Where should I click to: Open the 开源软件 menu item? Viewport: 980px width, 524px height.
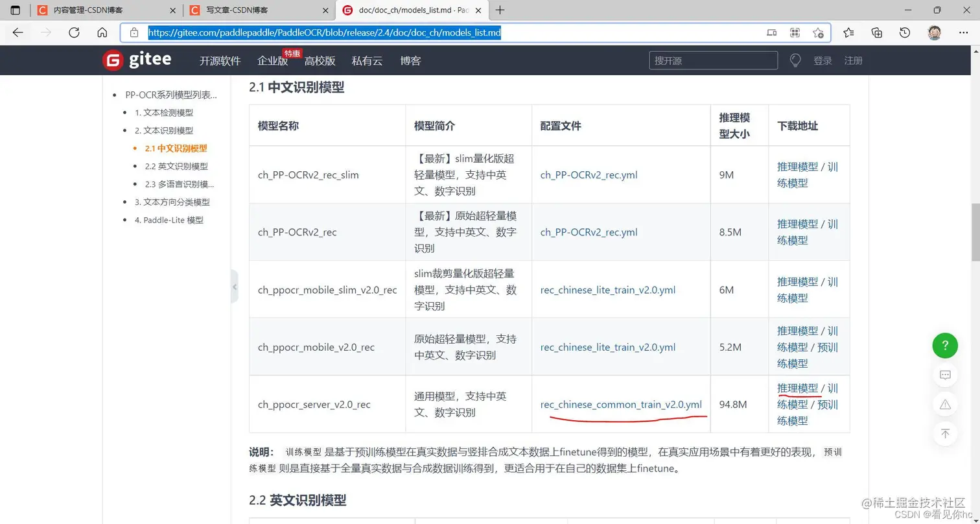[x=220, y=61]
